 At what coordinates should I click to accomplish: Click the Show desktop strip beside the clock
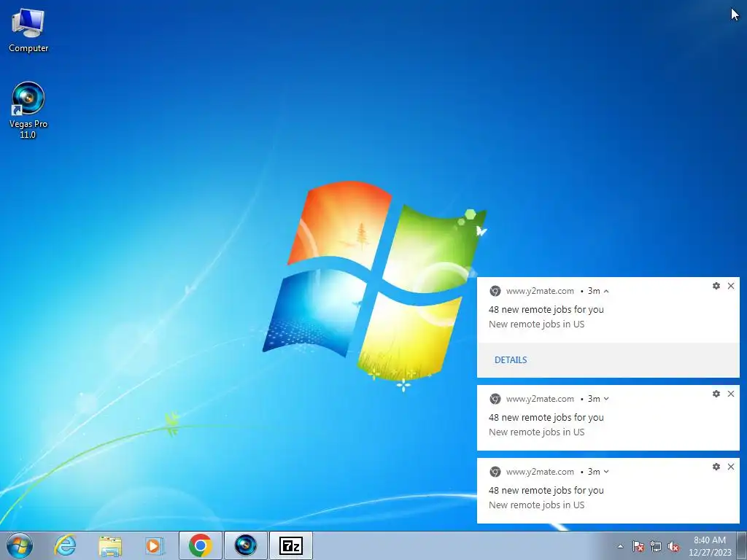[741, 545]
